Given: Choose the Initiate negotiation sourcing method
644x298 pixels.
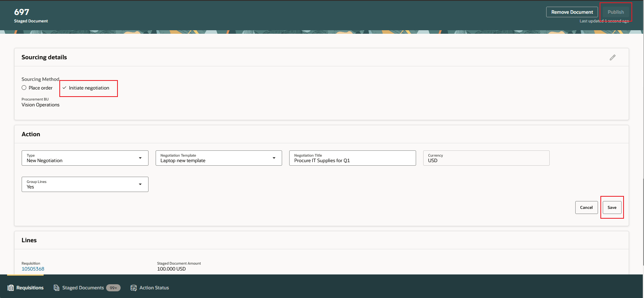Looking at the screenshot, I should 86,88.
